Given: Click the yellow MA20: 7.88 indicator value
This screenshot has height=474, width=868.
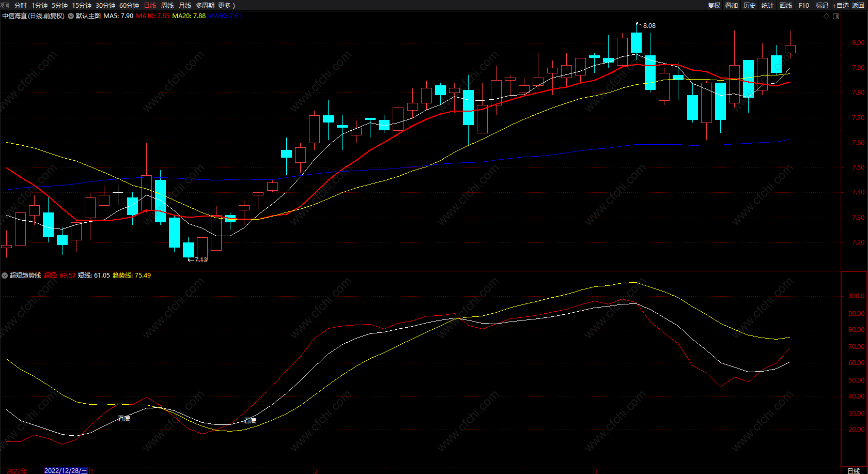Looking at the screenshot, I should 189,16.
